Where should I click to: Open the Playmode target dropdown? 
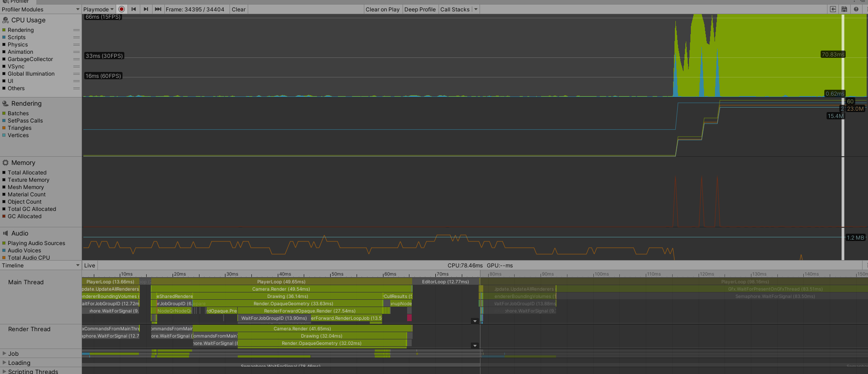pos(98,9)
